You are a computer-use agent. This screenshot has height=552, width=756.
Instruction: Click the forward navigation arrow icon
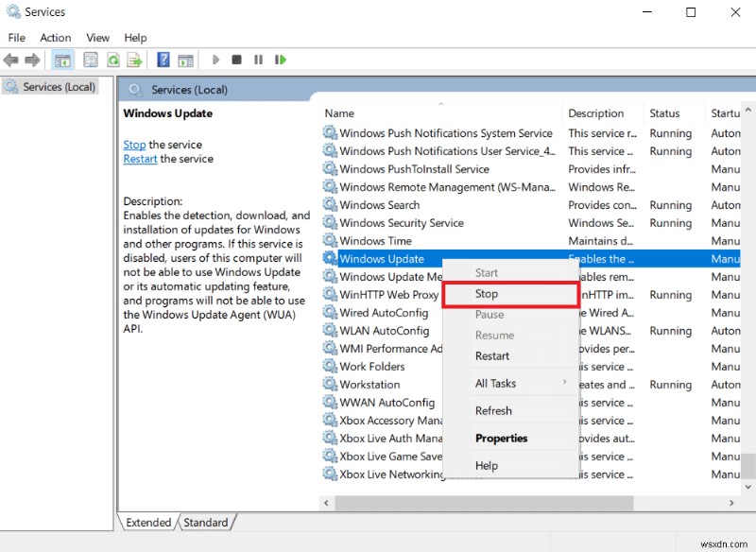pos(31,60)
